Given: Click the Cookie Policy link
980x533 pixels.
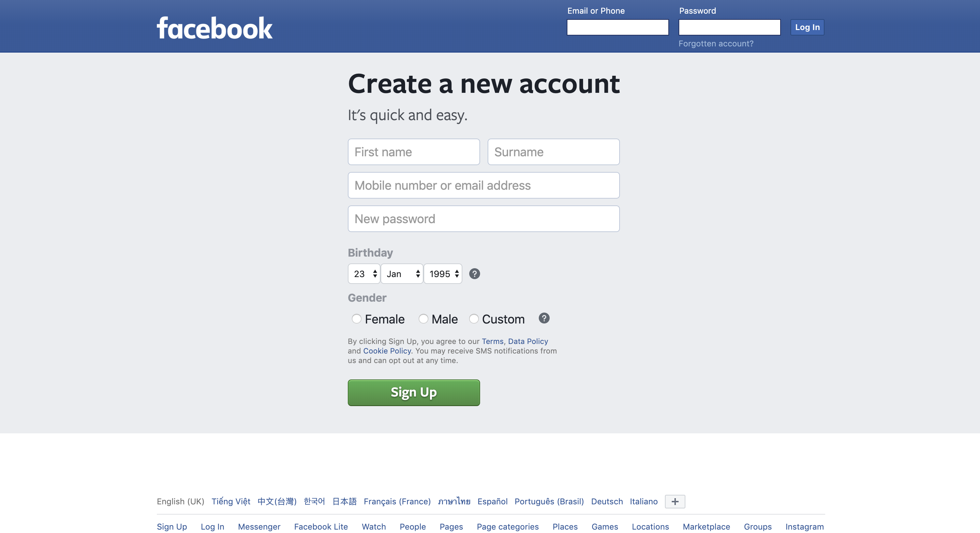Looking at the screenshot, I should (387, 350).
